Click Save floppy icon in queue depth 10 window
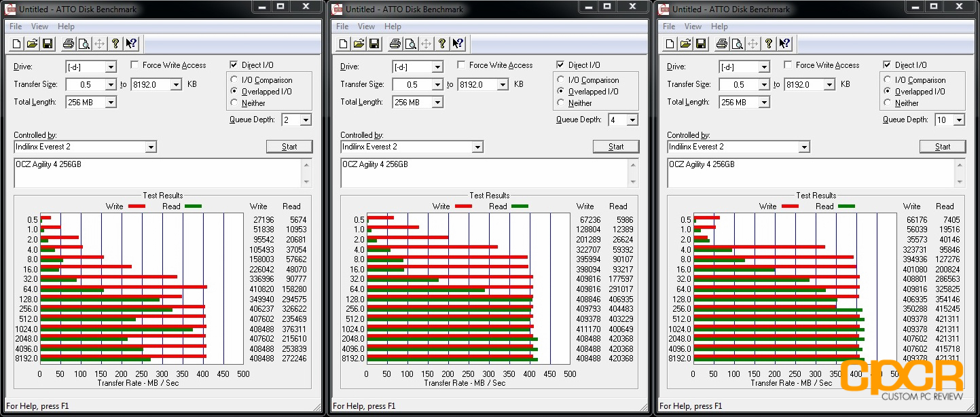The width and height of the screenshot is (980, 417). point(701,44)
